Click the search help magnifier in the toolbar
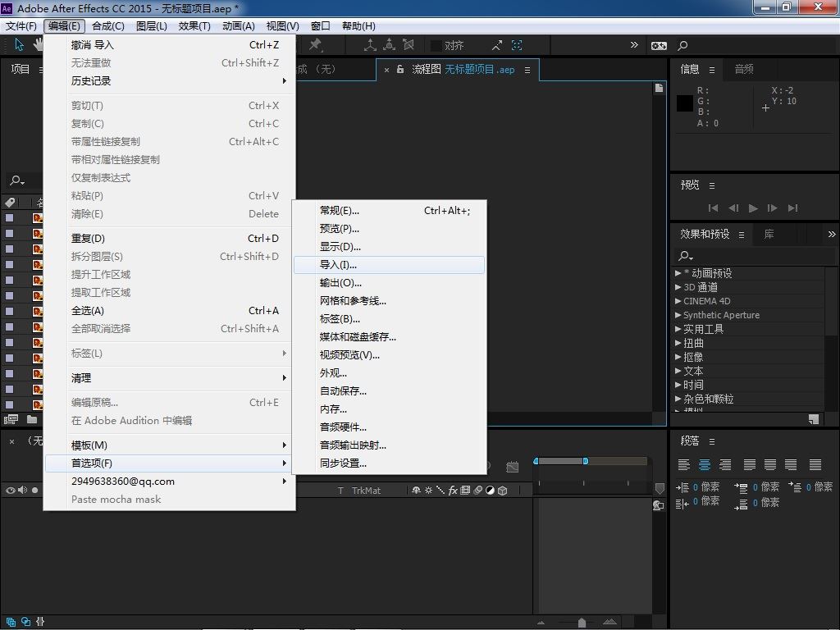840x630 pixels. tap(682, 46)
